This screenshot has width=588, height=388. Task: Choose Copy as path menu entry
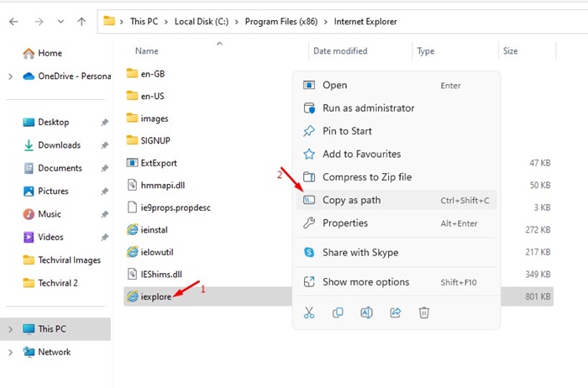(396, 200)
